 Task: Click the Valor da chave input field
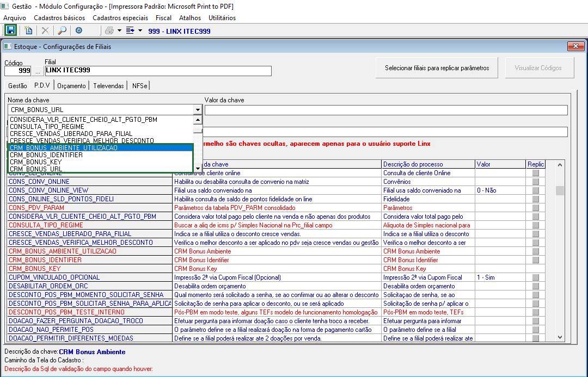click(x=385, y=110)
